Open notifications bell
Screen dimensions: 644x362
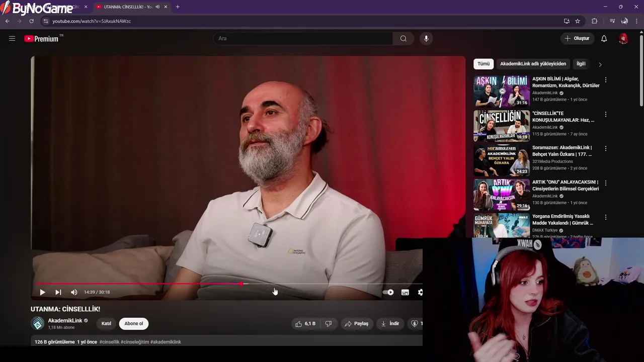604,39
